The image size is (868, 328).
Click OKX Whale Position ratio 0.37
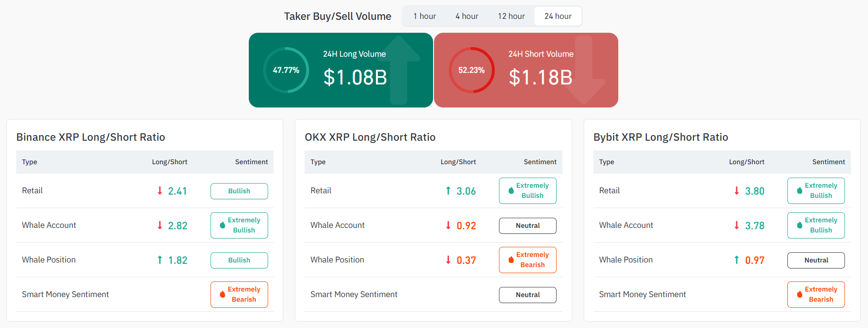coord(466,260)
